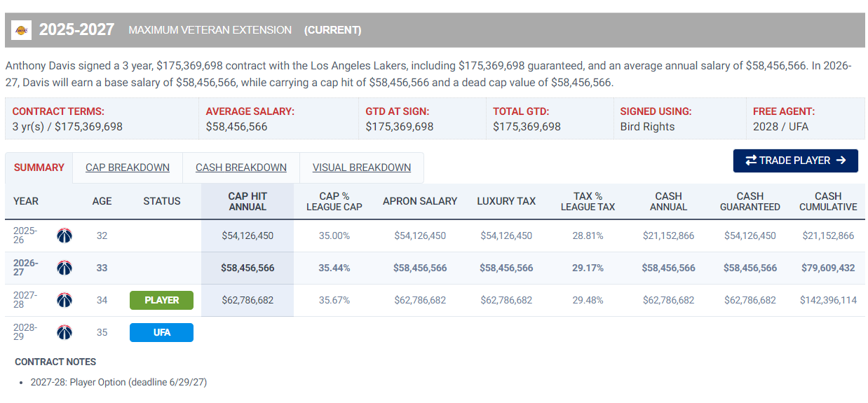868x403 pixels.
Task: Click the Wizards logo in 2028-29 row
Action: [65, 332]
